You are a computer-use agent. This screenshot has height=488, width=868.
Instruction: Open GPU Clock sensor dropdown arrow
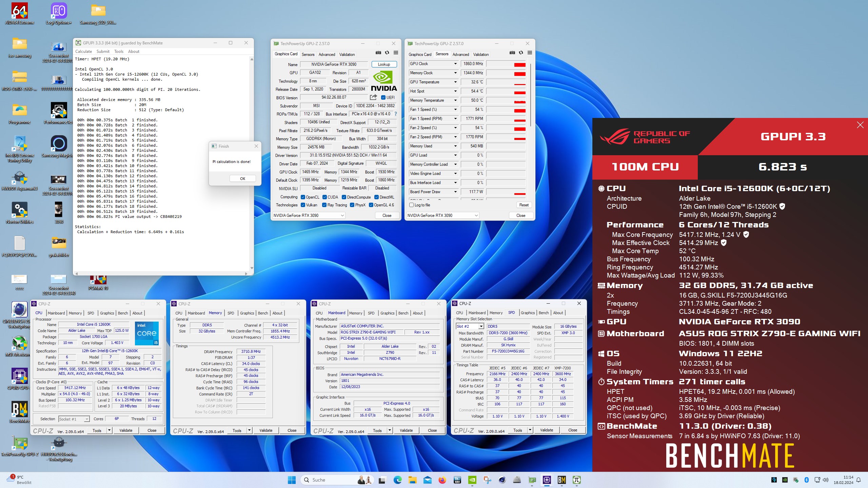point(455,64)
